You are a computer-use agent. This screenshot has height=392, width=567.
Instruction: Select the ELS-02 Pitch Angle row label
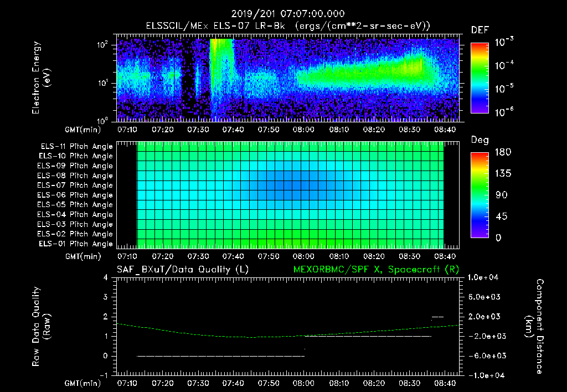75,234
